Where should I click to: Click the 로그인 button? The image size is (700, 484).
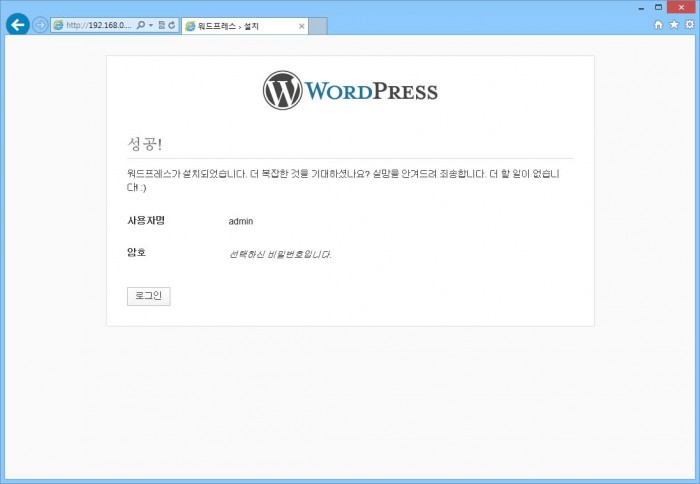(x=149, y=296)
